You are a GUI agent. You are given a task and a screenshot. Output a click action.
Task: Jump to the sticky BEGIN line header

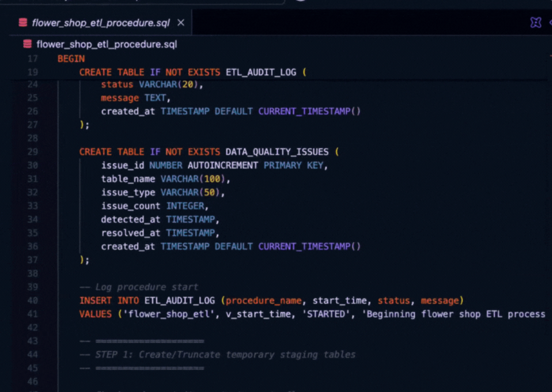point(71,59)
